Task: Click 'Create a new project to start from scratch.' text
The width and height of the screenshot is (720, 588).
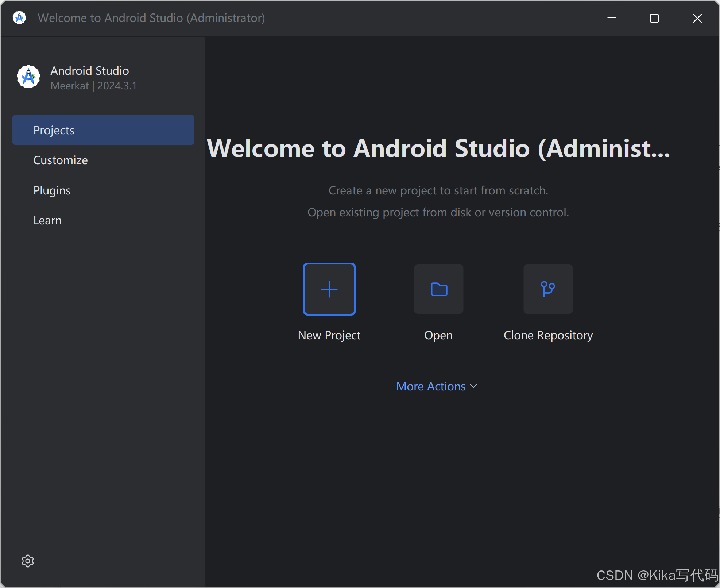Action: (x=438, y=190)
